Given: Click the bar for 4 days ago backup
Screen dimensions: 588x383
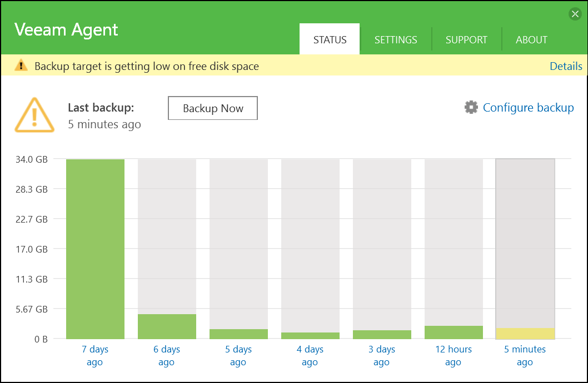Looking at the screenshot, I should (310, 334).
